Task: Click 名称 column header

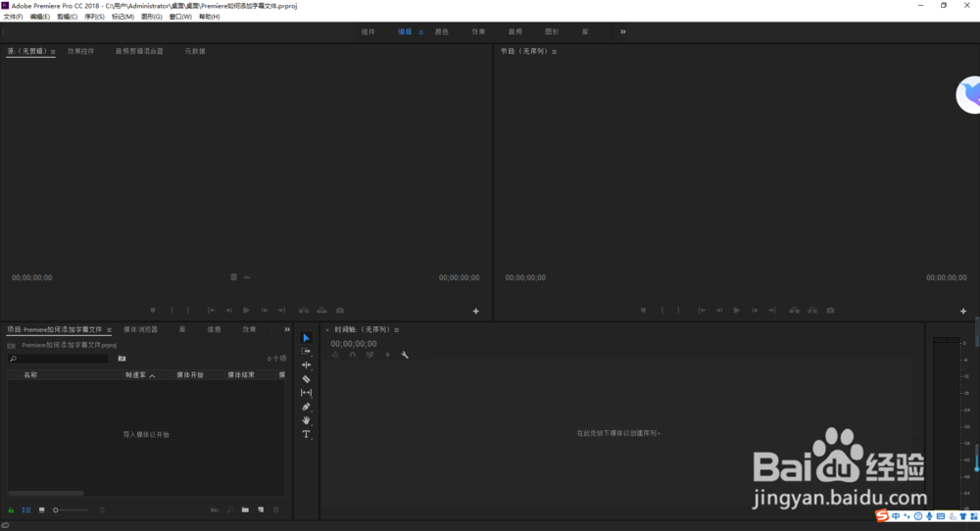Action: [x=30, y=375]
